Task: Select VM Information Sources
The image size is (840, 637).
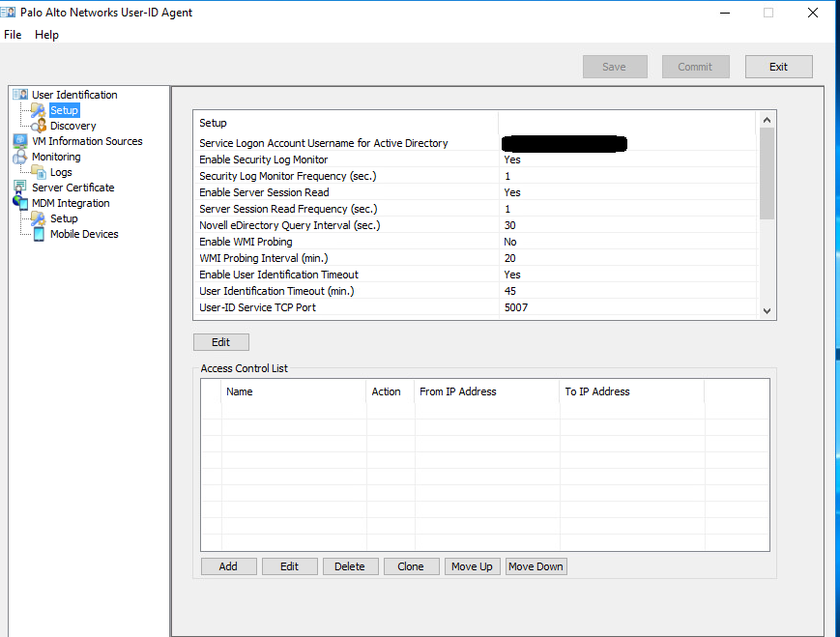Action: [x=87, y=141]
